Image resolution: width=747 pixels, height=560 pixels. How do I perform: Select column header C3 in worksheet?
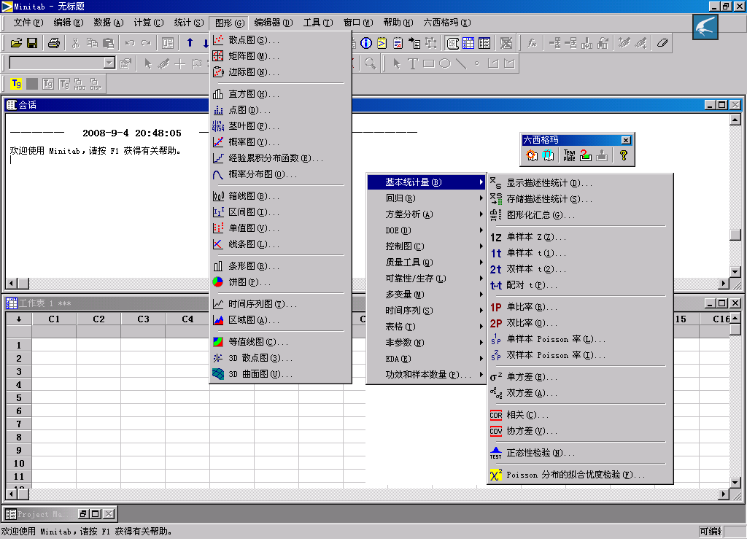144,319
